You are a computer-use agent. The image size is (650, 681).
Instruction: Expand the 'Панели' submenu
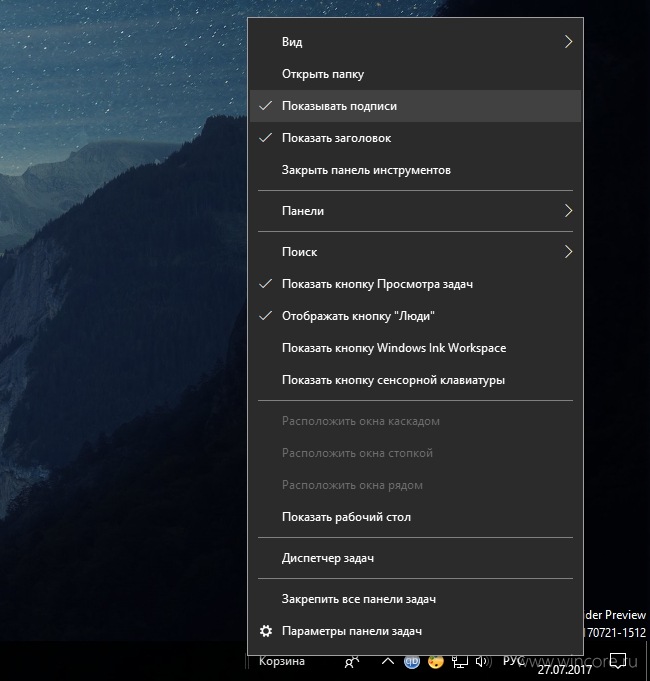tap(416, 211)
